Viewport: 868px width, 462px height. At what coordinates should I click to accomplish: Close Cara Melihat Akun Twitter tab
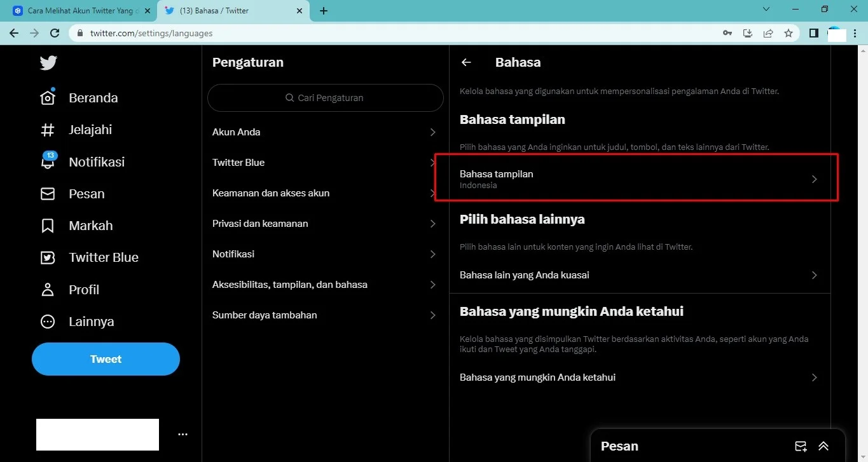(146, 11)
